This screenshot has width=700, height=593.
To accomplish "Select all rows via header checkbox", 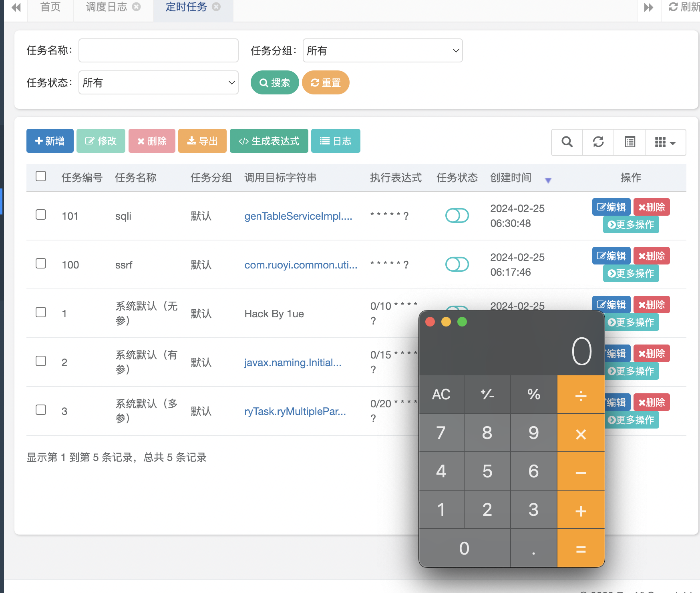I will click(41, 176).
